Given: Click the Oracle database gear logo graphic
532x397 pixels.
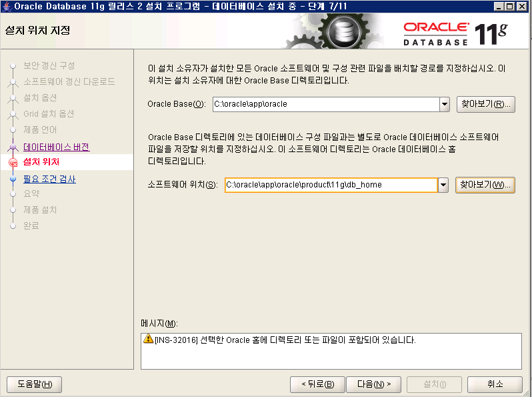Looking at the screenshot, I should tap(344, 31).
